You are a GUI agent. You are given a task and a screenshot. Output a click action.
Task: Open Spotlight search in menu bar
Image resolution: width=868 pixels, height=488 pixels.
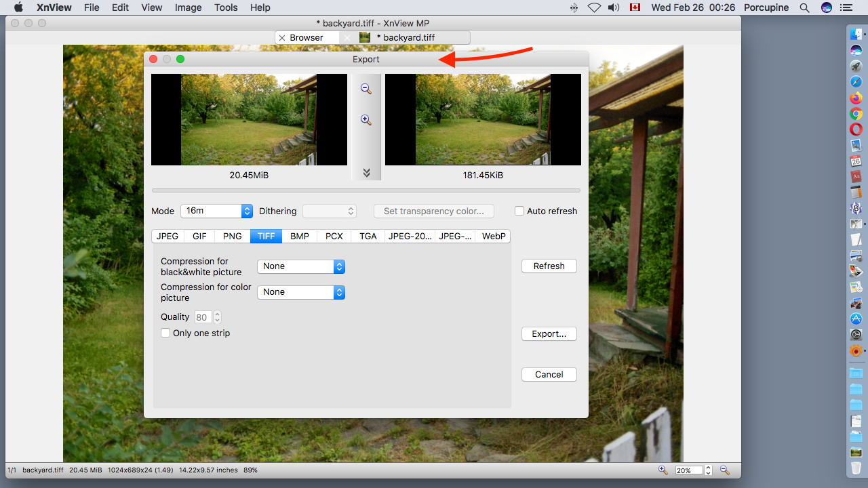click(x=804, y=7)
